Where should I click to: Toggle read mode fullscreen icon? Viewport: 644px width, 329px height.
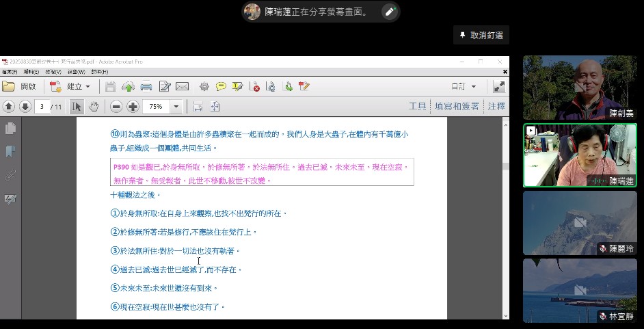pyautogui.click(x=499, y=87)
